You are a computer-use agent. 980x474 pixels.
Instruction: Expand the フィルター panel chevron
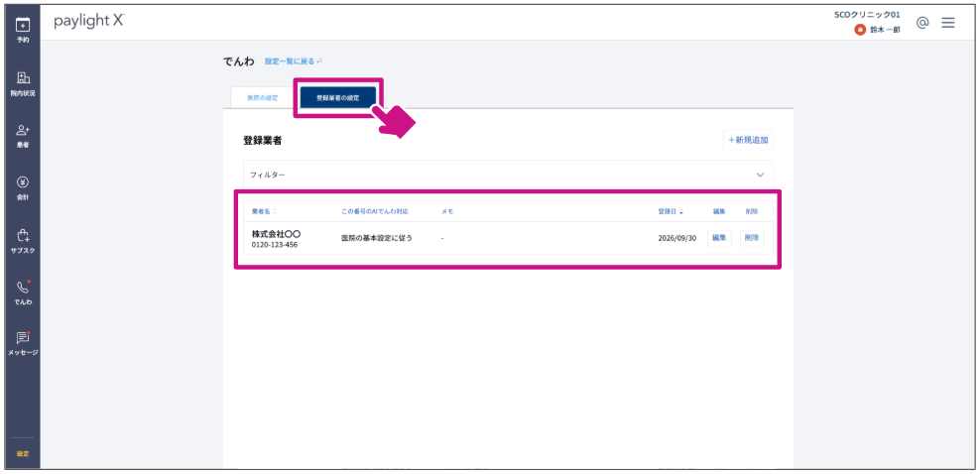[760, 175]
